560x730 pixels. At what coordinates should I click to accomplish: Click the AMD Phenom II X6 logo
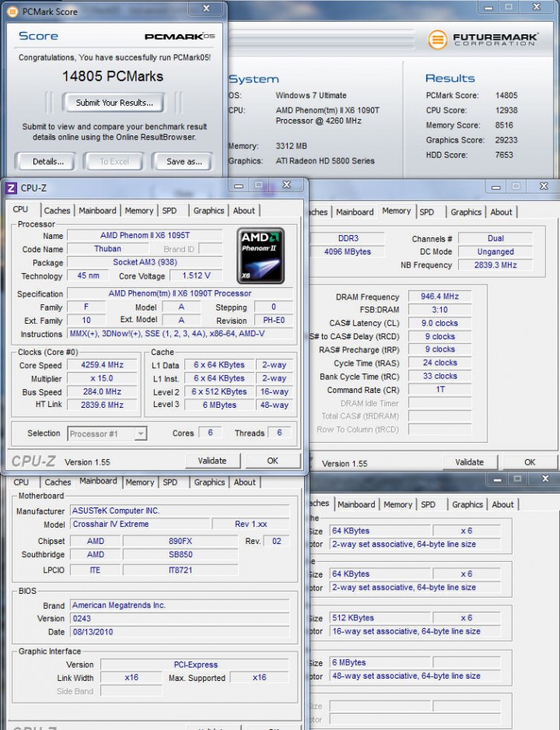(x=261, y=255)
